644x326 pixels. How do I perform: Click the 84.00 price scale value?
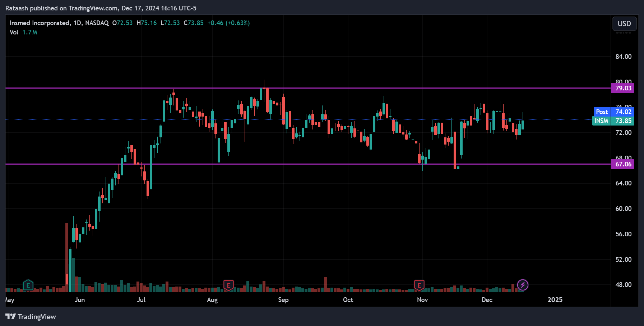[x=624, y=57]
